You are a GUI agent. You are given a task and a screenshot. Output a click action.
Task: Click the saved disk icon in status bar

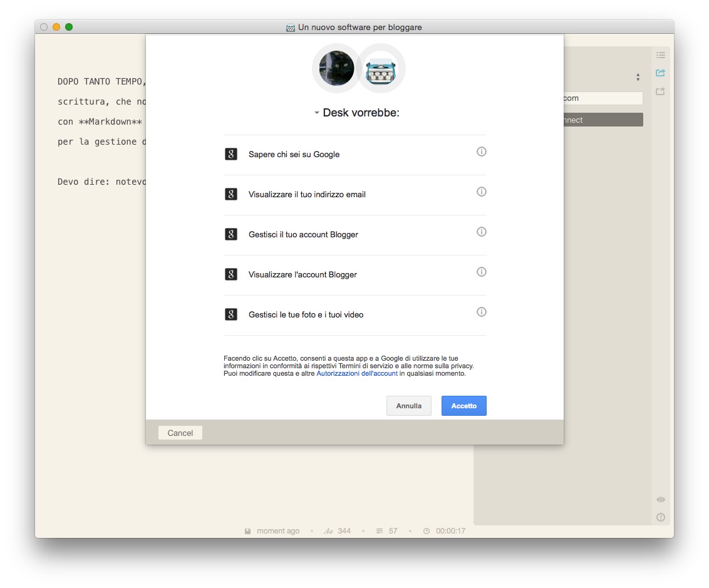(248, 531)
